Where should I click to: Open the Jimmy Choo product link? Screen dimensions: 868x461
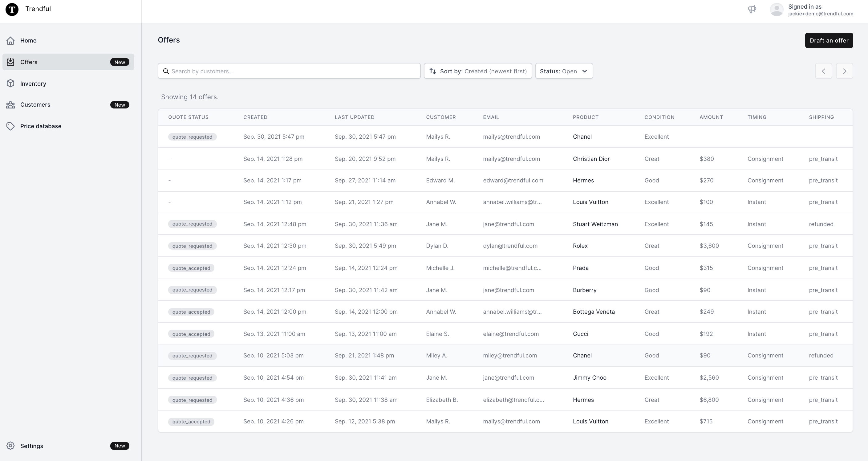point(589,378)
